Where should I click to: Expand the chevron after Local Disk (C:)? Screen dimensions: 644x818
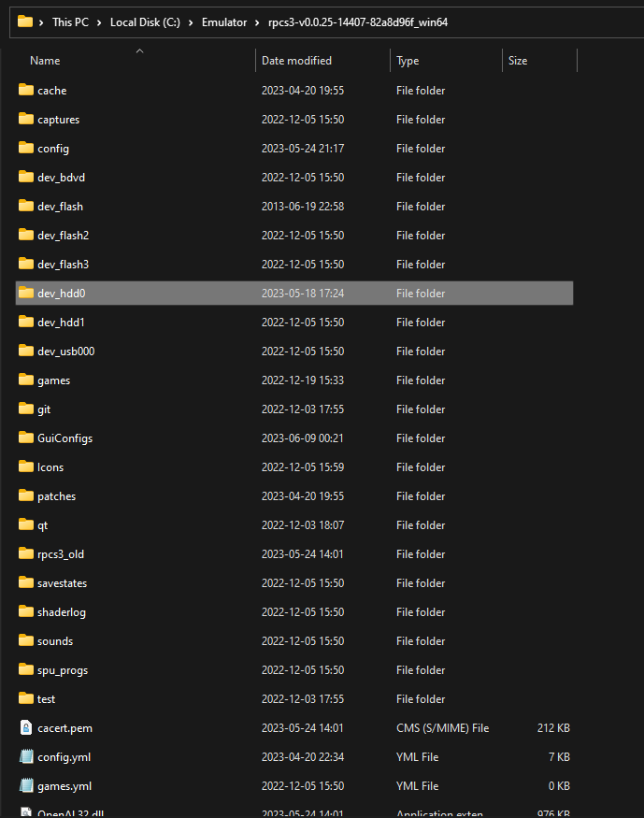[191, 22]
